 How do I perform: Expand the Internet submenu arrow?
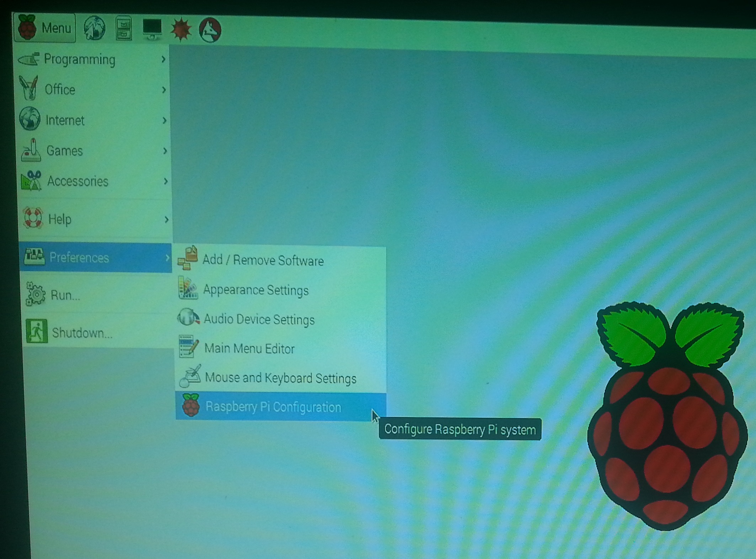pyautogui.click(x=164, y=121)
